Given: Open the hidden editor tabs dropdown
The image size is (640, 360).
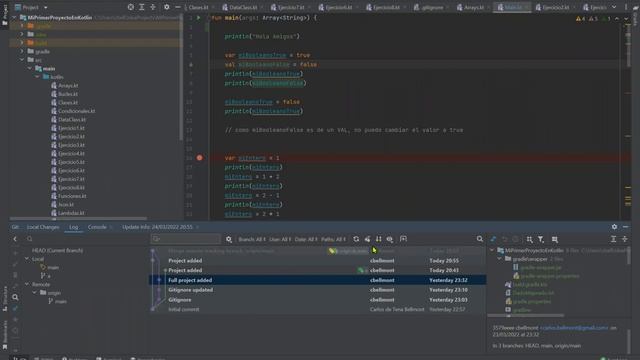Looking at the screenshot, I should 614,7.
